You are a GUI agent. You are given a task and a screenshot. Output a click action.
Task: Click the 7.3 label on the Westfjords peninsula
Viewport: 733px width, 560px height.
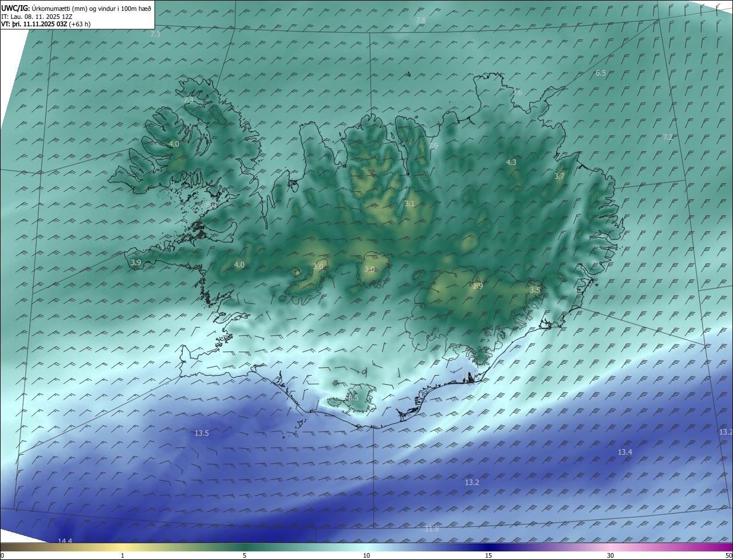pos(189,100)
